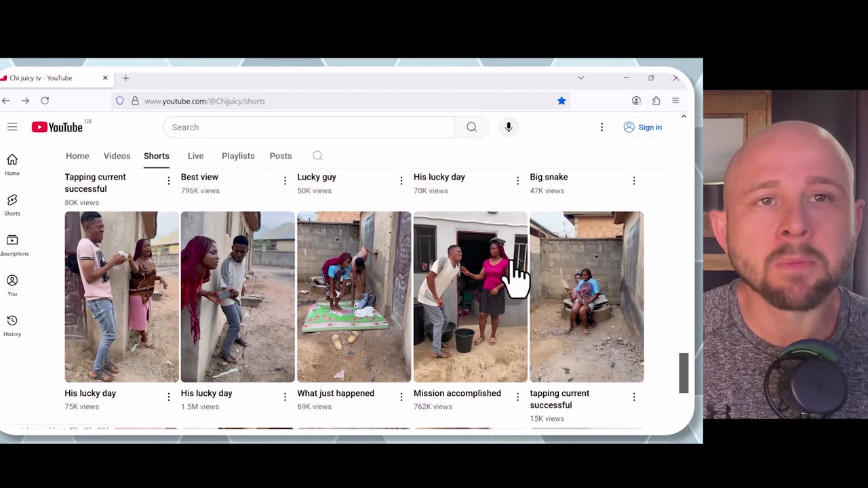Viewport: 868px width, 488px height.
Task: Search within the channel using magnifier icon
Action: click(317, 156)
